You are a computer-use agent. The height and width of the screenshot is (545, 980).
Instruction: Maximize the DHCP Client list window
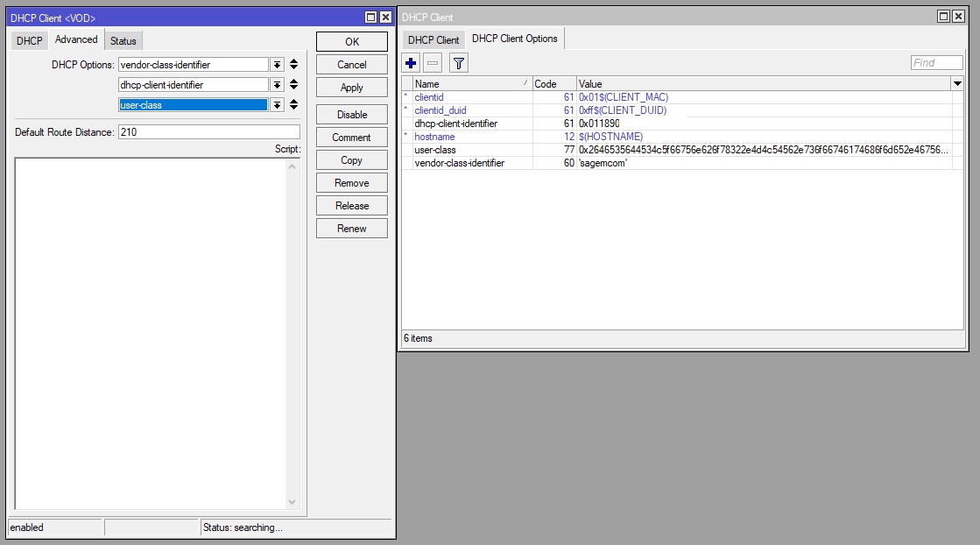pyautogui.click(x=944, y=17)
